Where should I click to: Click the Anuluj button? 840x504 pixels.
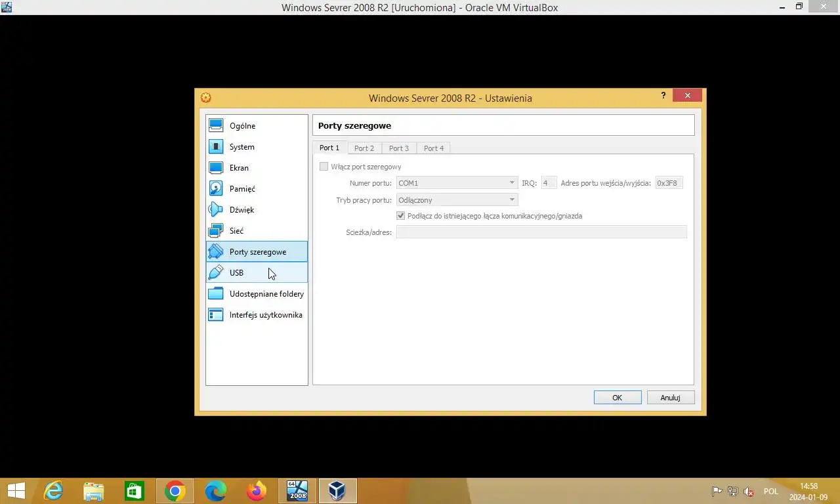click(x=671, y=397)
